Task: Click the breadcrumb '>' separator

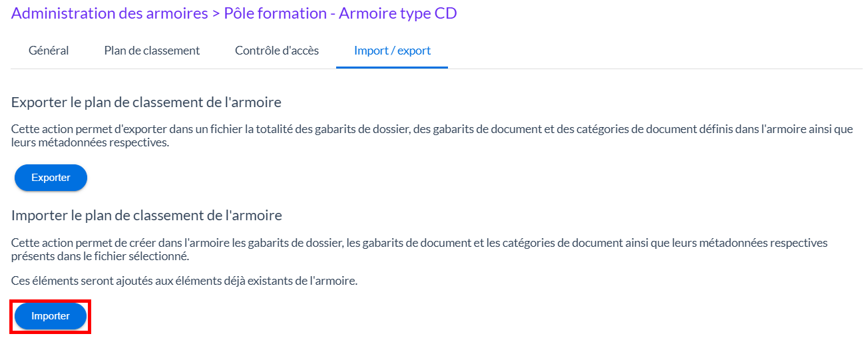Action: [216, 14]
